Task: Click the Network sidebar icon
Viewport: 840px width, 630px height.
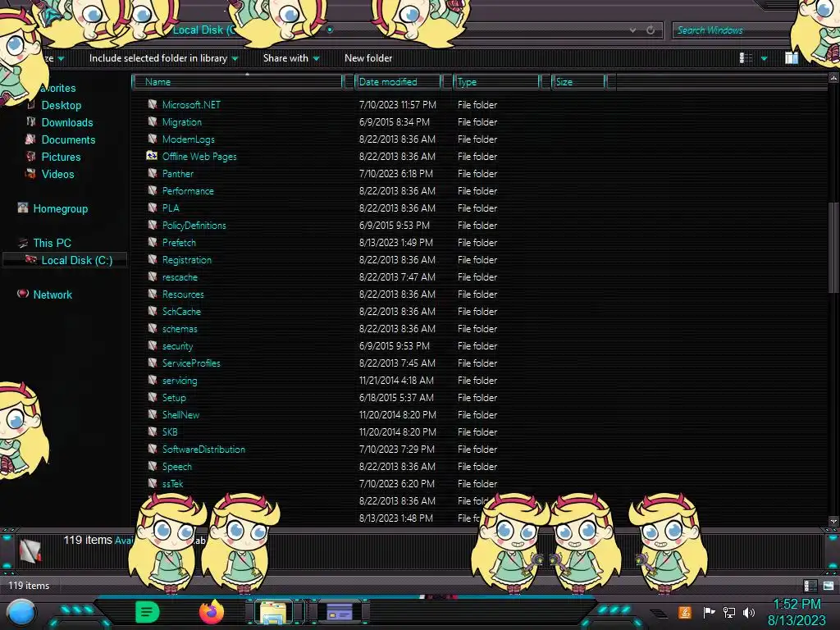Action: click(22, 294)
